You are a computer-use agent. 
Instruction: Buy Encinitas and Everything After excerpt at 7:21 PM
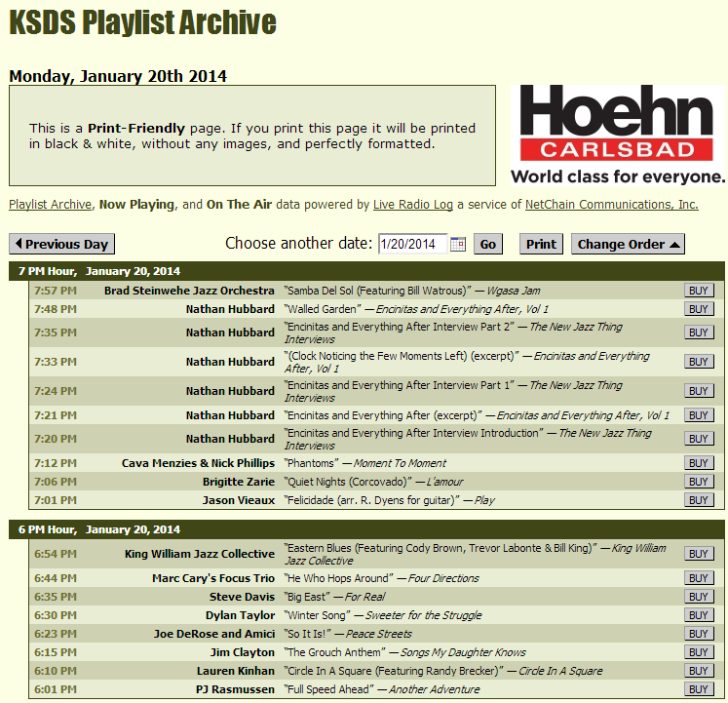tap(699, 415)
